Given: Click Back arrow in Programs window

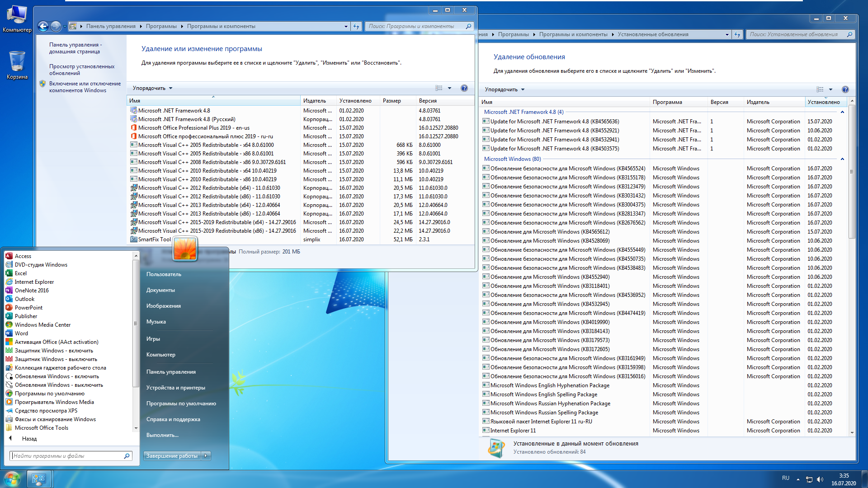Looking at the screenshot, I should pos(43,26).
